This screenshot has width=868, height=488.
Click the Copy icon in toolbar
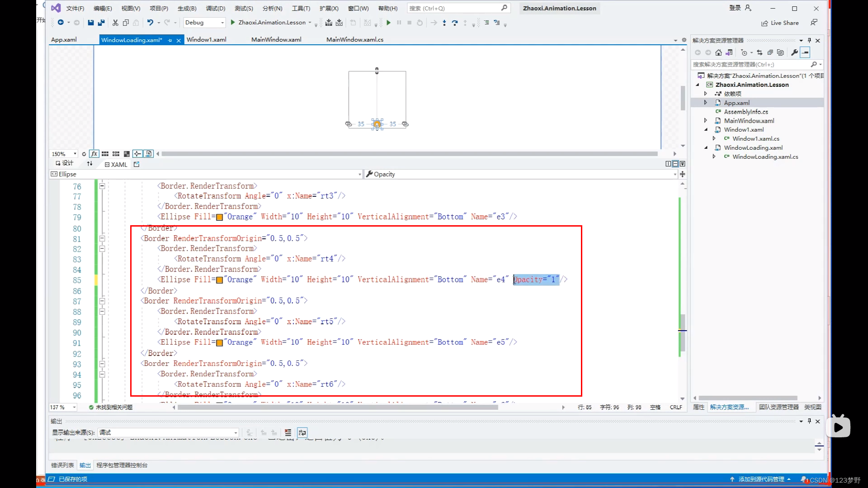click(126, 23)
